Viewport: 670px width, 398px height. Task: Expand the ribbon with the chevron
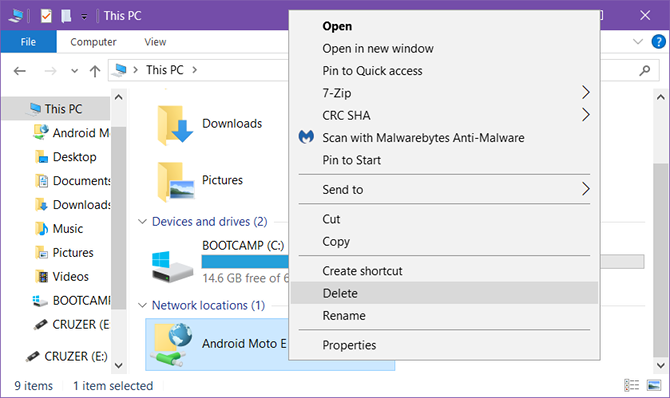click(638, 41)
